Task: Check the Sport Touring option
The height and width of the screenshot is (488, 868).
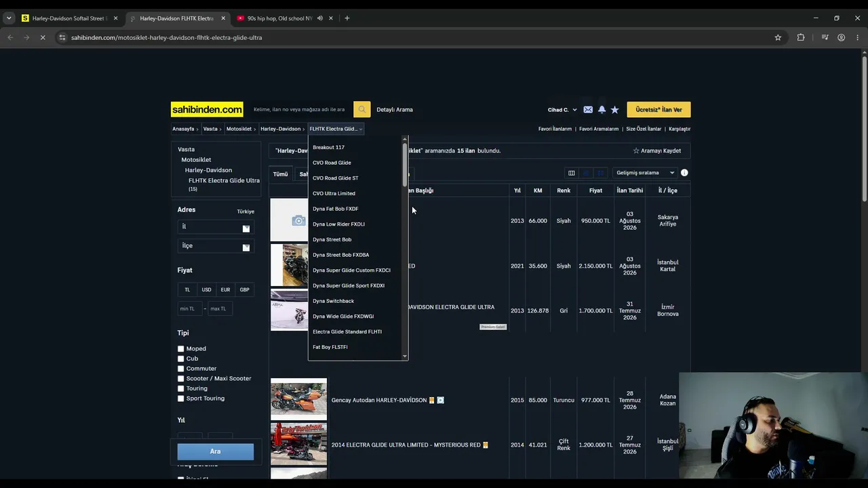Action: click(181, 399)
